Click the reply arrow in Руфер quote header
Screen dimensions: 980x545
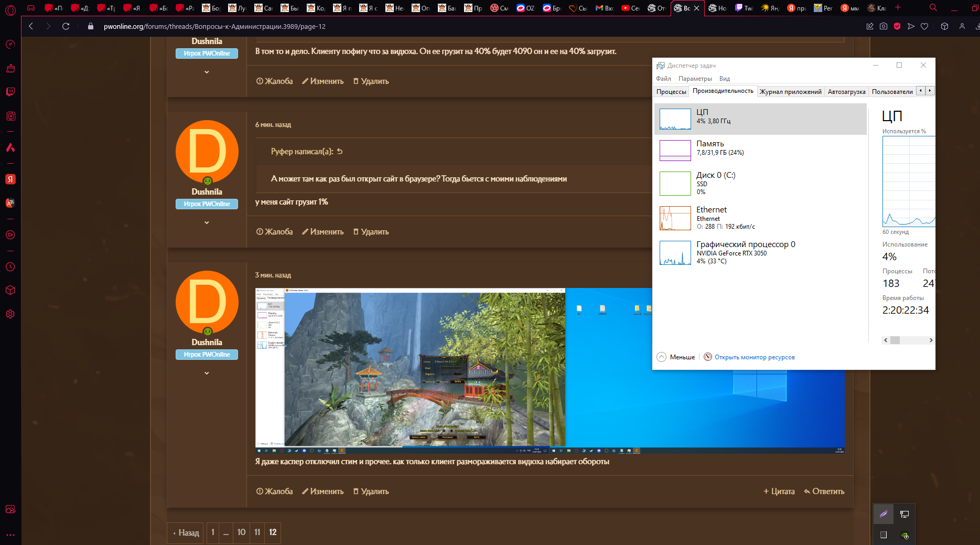coord(340,151)
